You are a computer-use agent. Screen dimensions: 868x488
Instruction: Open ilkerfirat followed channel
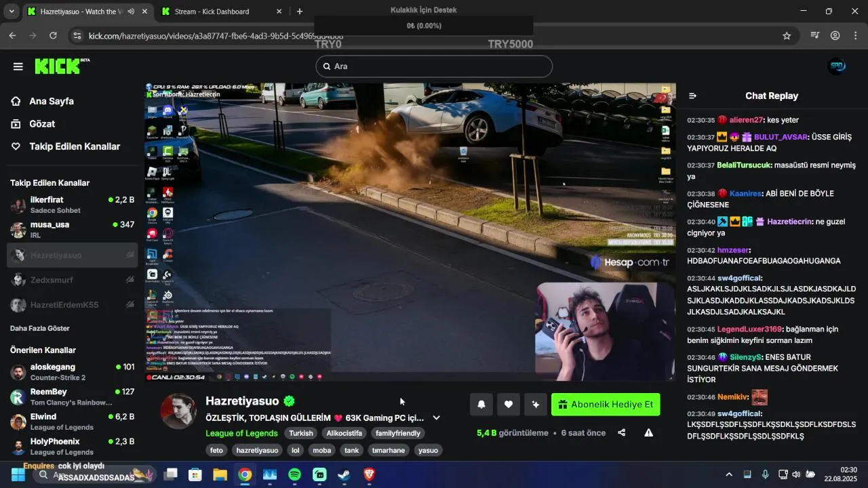point(72,205)
